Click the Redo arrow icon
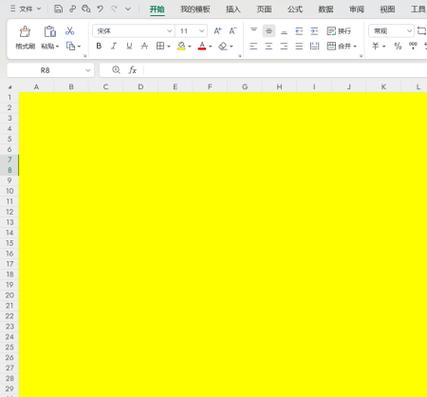427x397 pixels. coord(114,9)
